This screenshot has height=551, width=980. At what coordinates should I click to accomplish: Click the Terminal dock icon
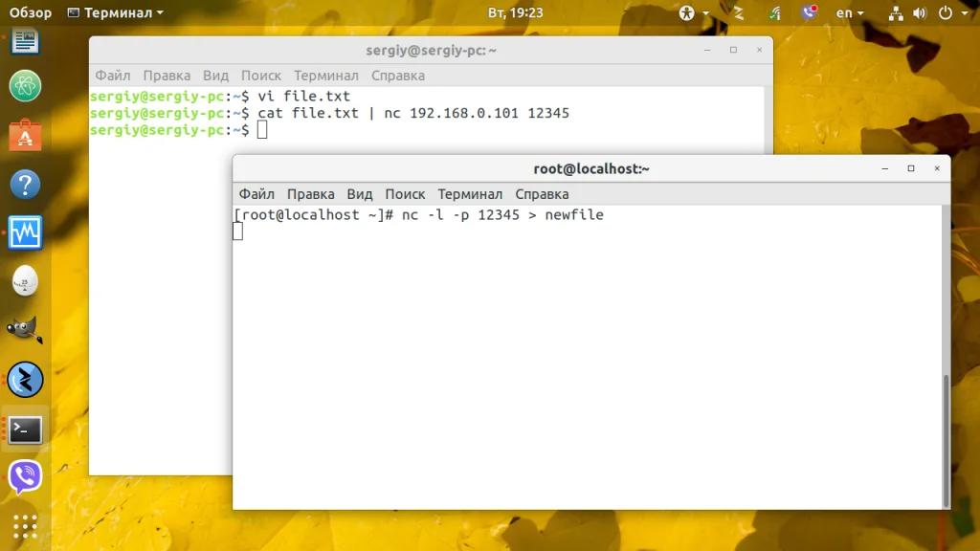point(25,430)
